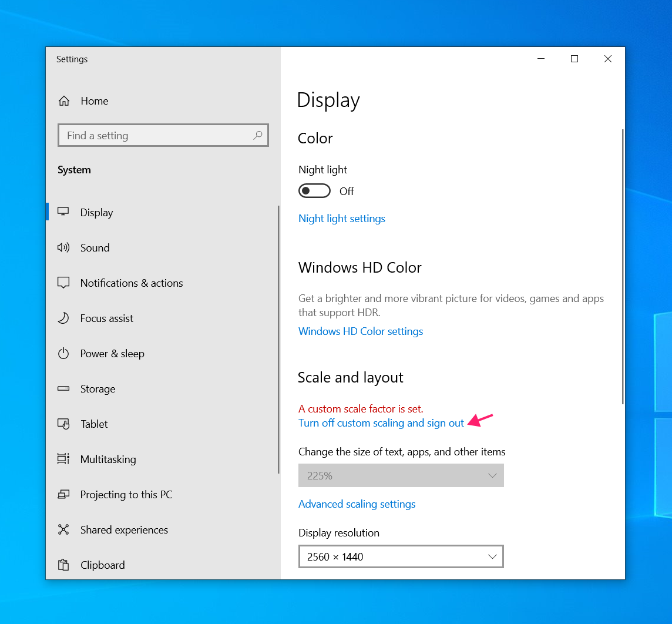Click the Find a setting search box
Viewport: 672px width, 624px height.
tap(163, 135)
